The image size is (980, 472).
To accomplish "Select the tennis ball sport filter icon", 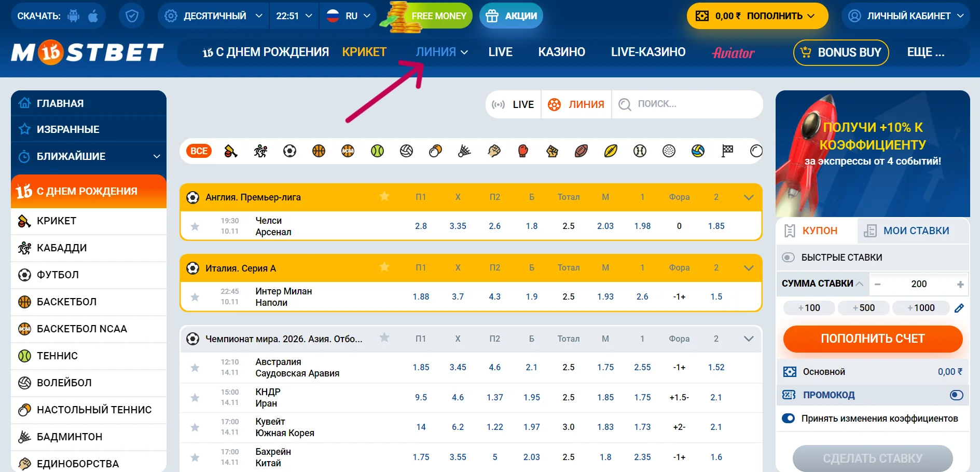I will (377, 151).
